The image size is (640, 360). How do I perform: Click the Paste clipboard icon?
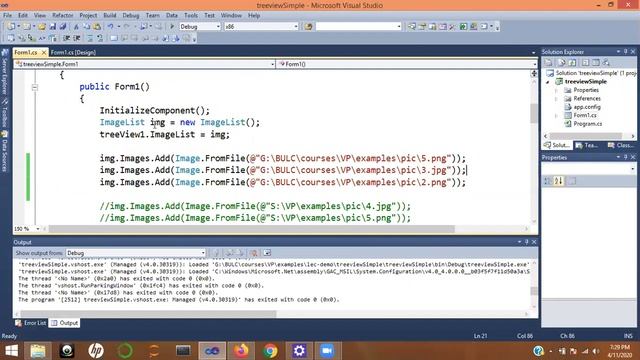coord(97,27)
